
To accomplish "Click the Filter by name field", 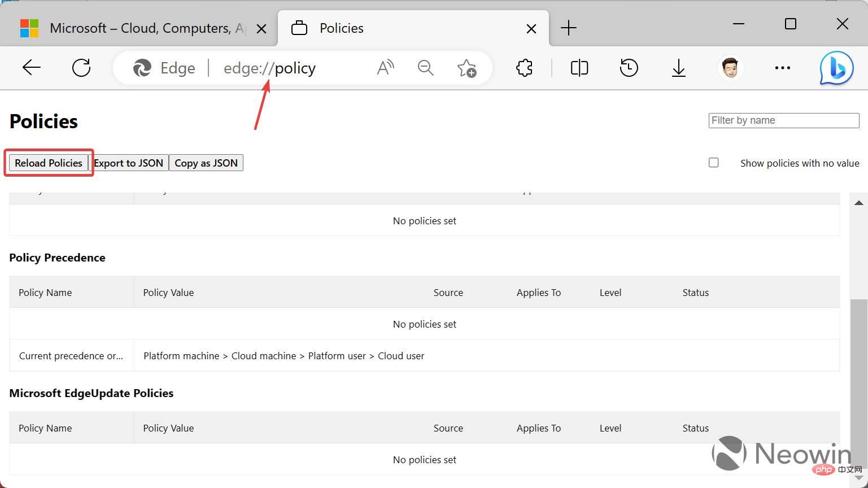I will click(784, 120).
